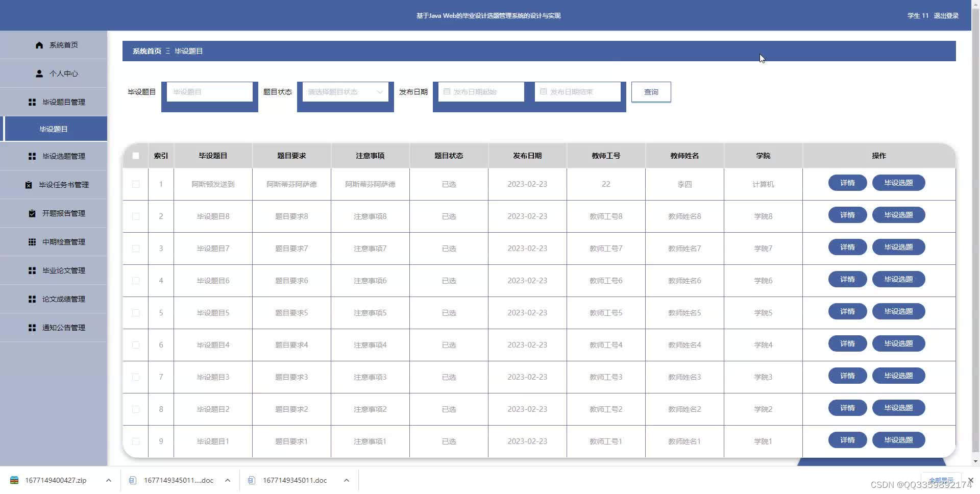This screenshot has height=494, width=980.
Task: Click the person icon beside 个人中心
Action: [x=39, y=73]
